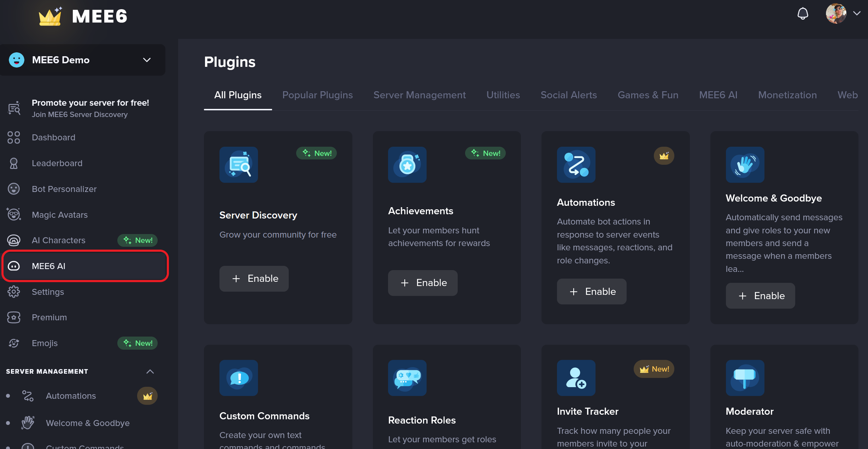Click the Magic Avatars icon
Viewport: 868px width, 449px height.
coord(13,214)
